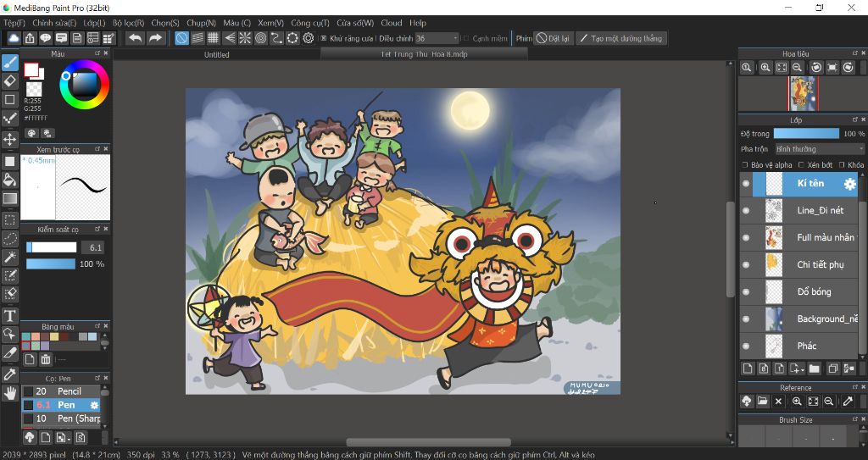The width and height of the screenshot is (868, 460).
Task: Hide the Line_Đi nét layer
Action: [x=746, y=210]
